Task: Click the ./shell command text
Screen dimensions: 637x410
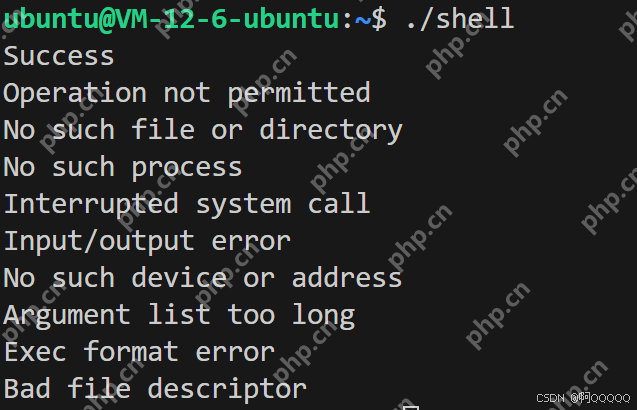Action: pos(460,19)
